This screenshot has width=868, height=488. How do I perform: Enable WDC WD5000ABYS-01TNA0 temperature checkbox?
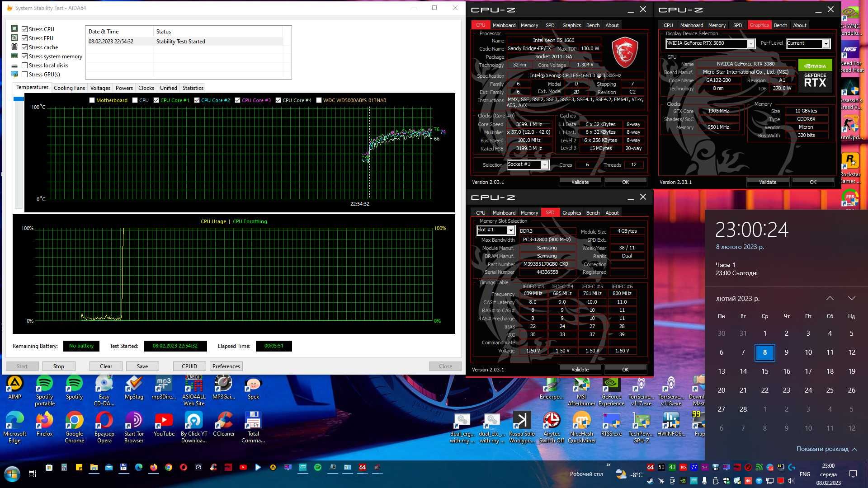(319, 100)
